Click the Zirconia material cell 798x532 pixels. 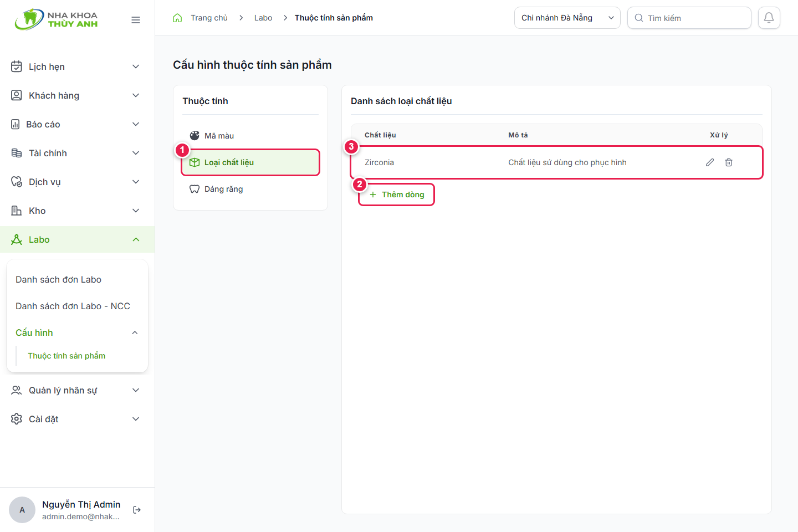click(379, 162)
